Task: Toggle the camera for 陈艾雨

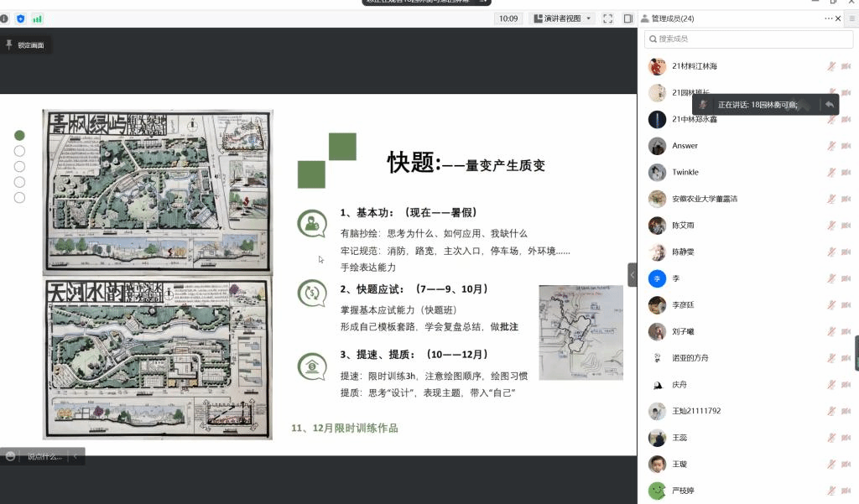Action: tap(846, 226)
